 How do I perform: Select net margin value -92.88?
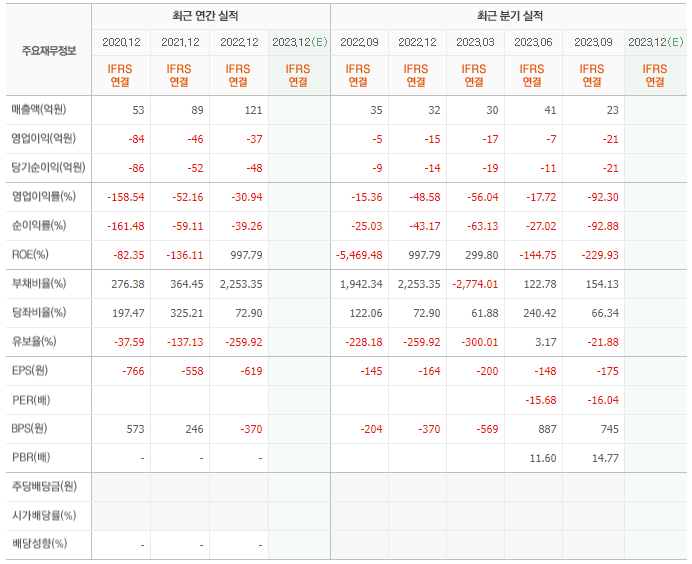pyautogui.click(x=603, y=226)
